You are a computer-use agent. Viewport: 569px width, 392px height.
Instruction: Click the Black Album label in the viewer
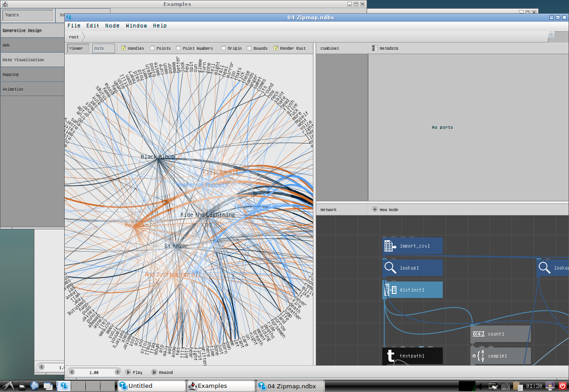point(158,157)
